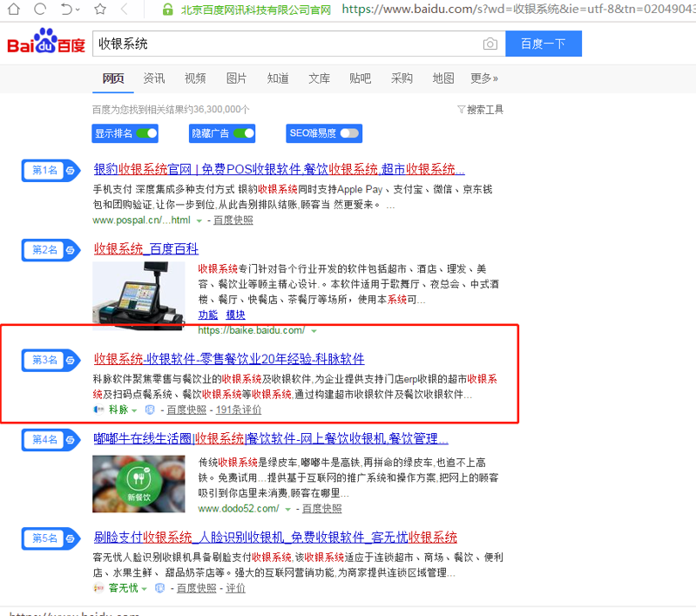Viewport: 696px width, 616px height.
Task: Open 百度快照 under 科脉 result
Action: click(186, 410)
